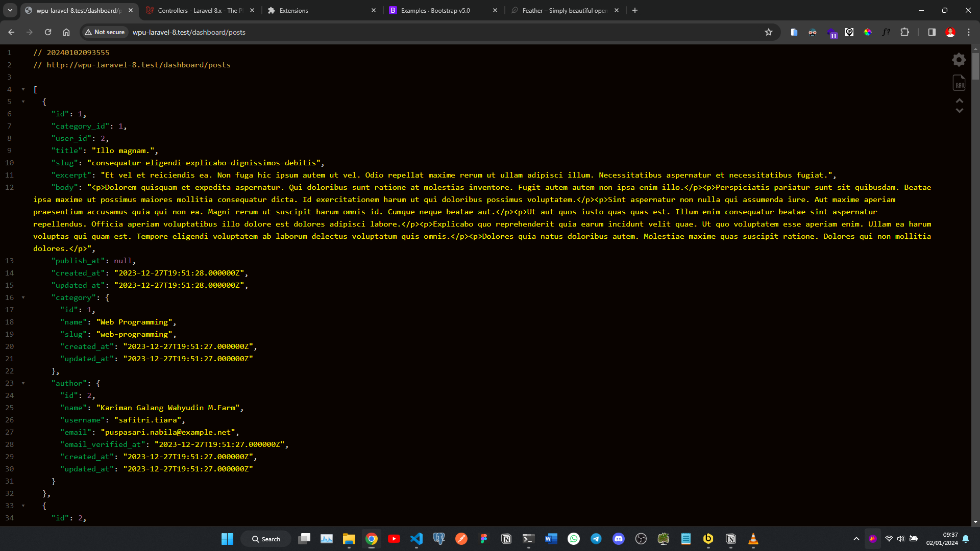
Task: Collapse the "author" object at line 23
Action: pos(23,383)
